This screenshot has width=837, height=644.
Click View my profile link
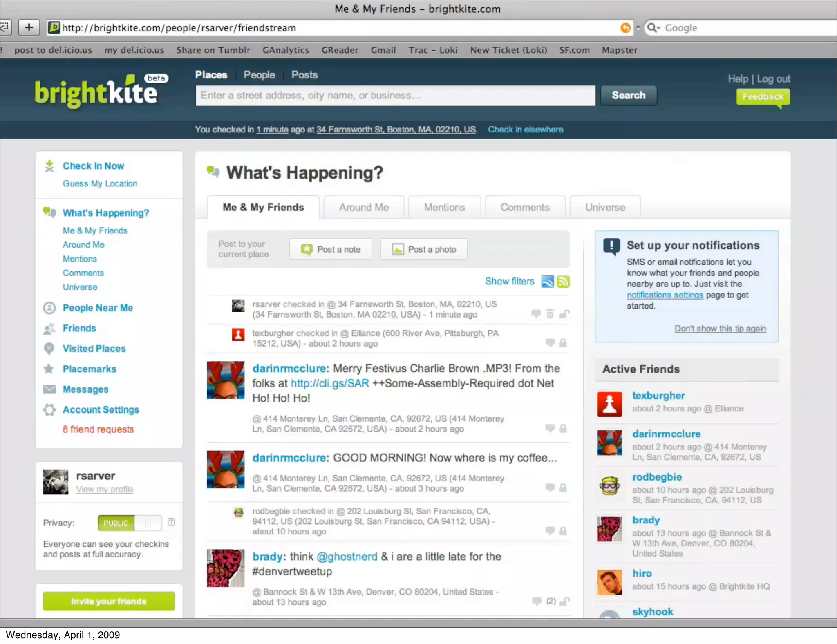(105, 489)
